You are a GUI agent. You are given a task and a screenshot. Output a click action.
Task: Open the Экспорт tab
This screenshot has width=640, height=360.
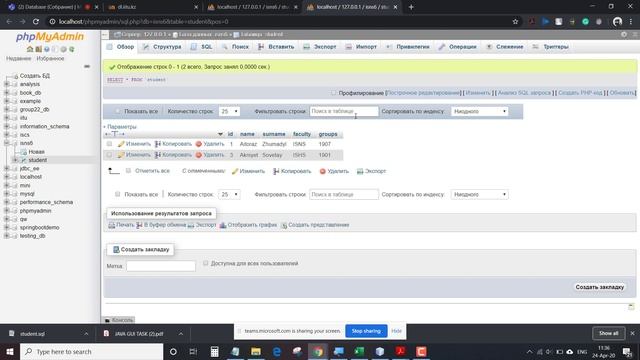coord(320,47)
